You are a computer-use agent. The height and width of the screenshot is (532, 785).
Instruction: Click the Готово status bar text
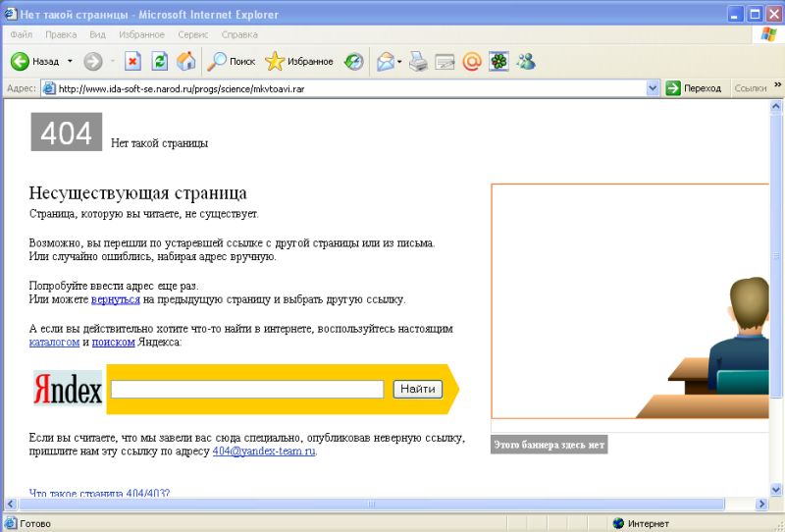35,523
